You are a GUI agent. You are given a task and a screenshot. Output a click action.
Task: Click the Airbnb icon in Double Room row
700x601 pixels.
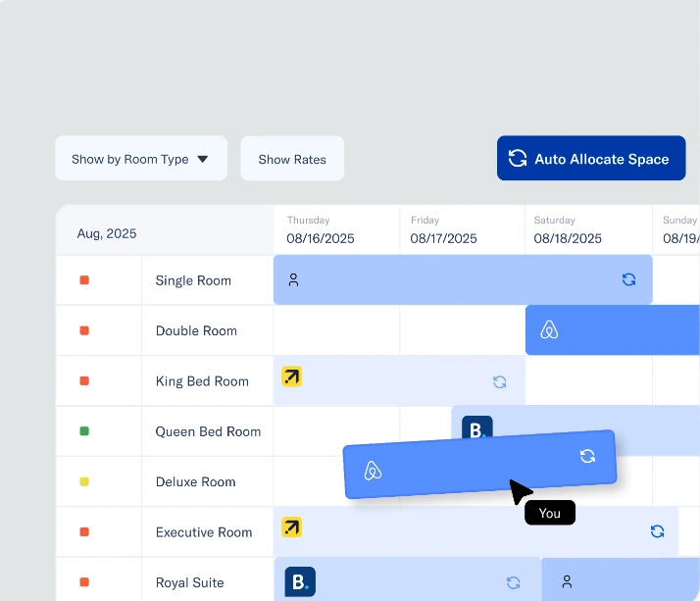(x=549, y=330)
